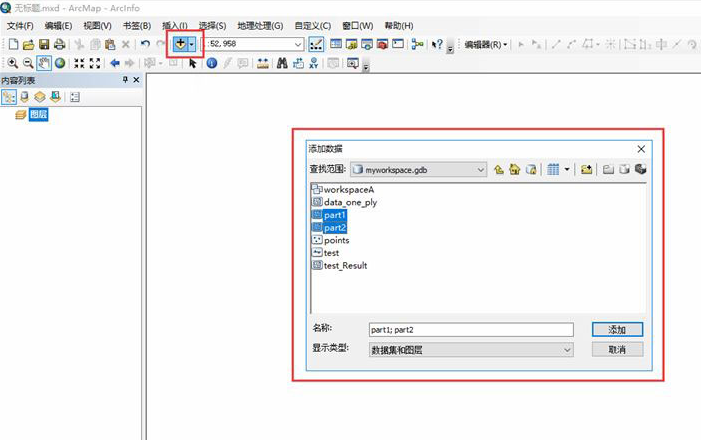Open the Geoprocessing menu
The width and height of the screenshot is (701, 440).
[x=260, y=26]
